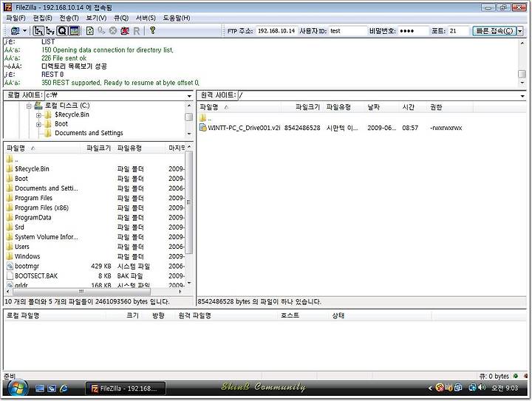This screenshot has height=401, width=532.
Task: Open the 편집(E) menu
Action: 42,18
